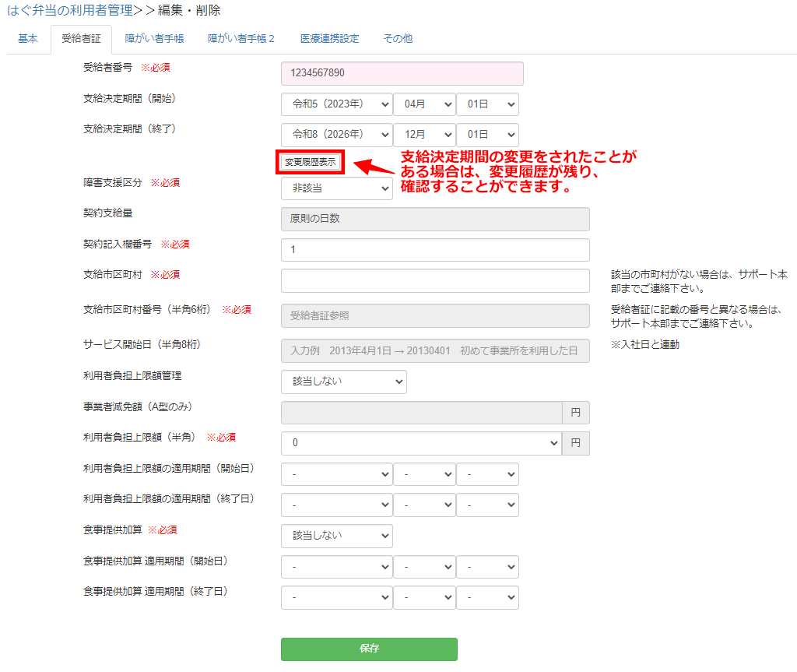Open the start year dropdown 令和5（2023年）

pyautogui.click(x=336, y=104)
